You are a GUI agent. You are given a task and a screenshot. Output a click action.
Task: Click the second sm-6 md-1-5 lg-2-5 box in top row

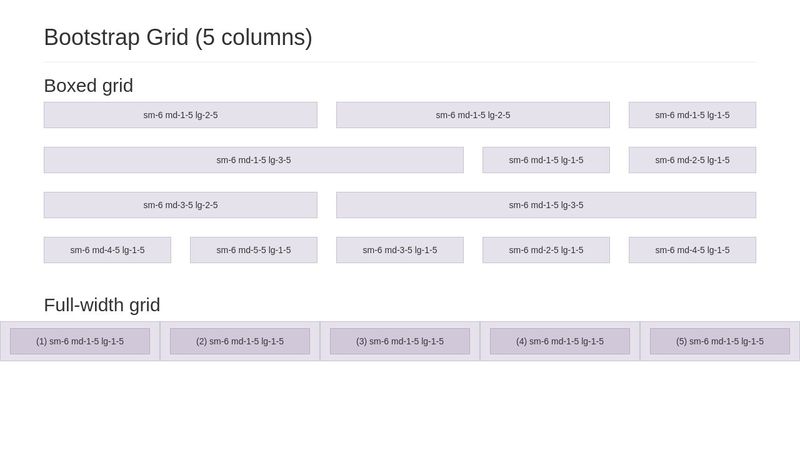pyautogui.click(x=473, y=115)
